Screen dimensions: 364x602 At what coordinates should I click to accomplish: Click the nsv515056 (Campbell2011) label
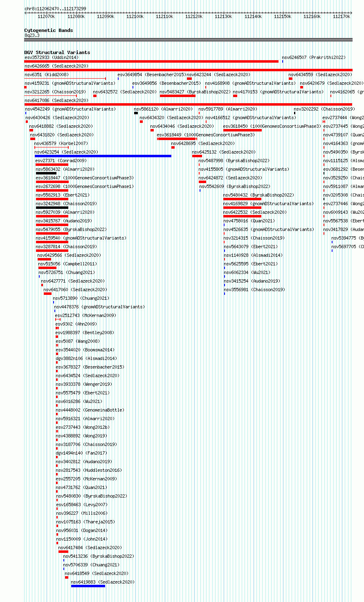[x=68, y=264]
